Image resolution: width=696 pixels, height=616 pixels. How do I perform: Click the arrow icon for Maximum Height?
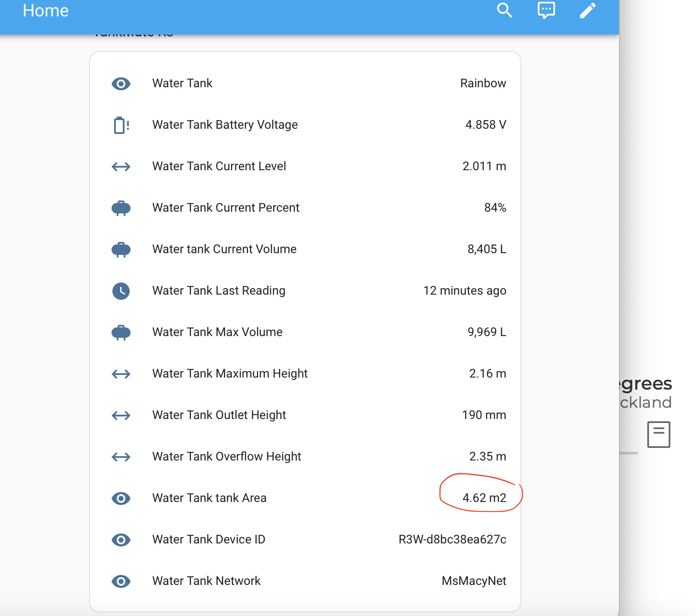click(121, 374)
